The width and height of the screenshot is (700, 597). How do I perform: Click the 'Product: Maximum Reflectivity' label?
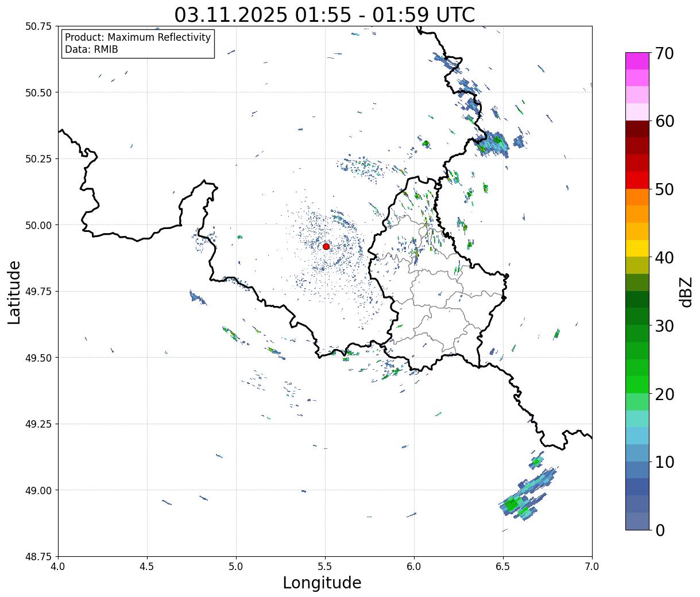point(138,37)
